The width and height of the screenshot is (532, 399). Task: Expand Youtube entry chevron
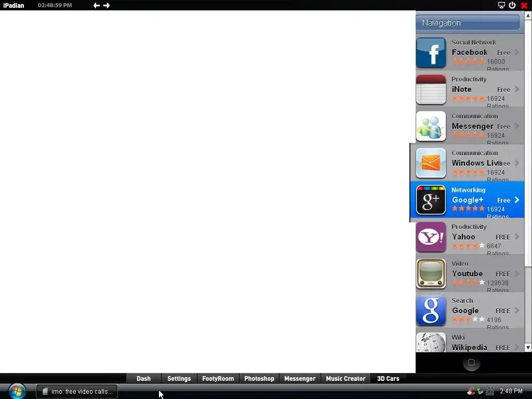tap(517, 274)
